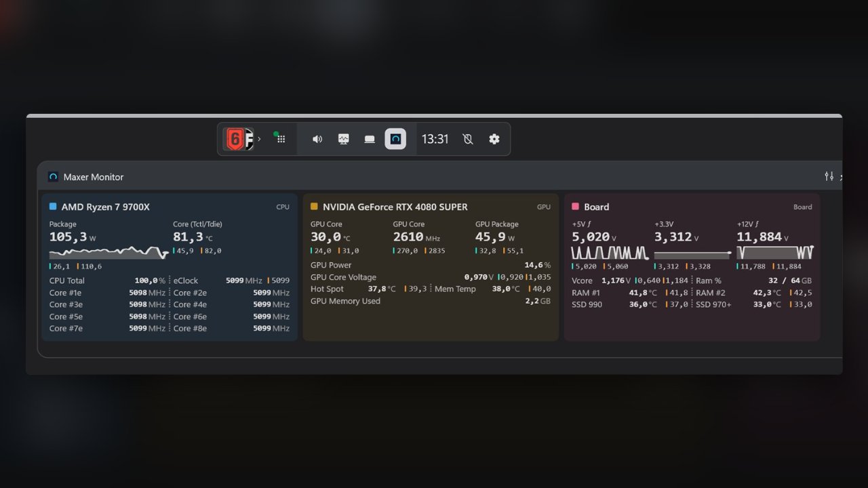Click the RAM #1 temperature entry

[x=630, y=293]
